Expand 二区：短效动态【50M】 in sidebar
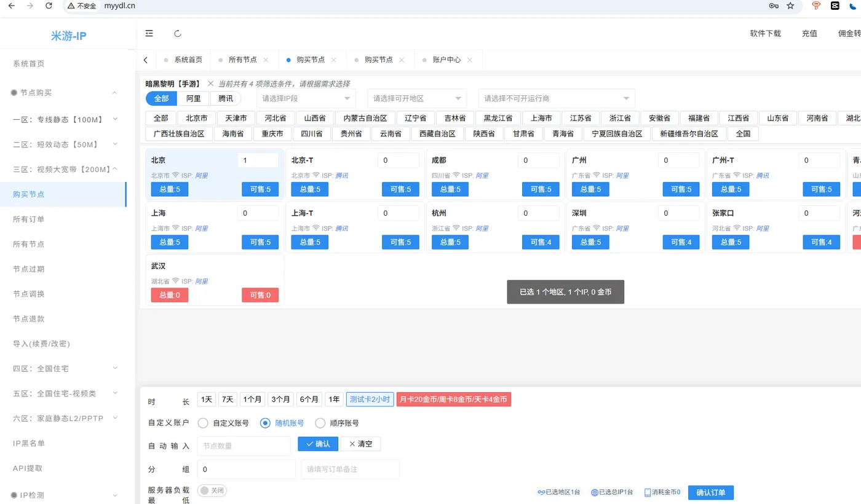The image size is (861, 504). [x=63, y=144]
